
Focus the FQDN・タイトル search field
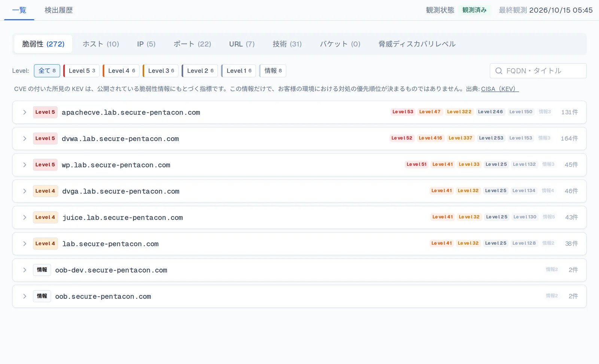[x=538, y=71]
